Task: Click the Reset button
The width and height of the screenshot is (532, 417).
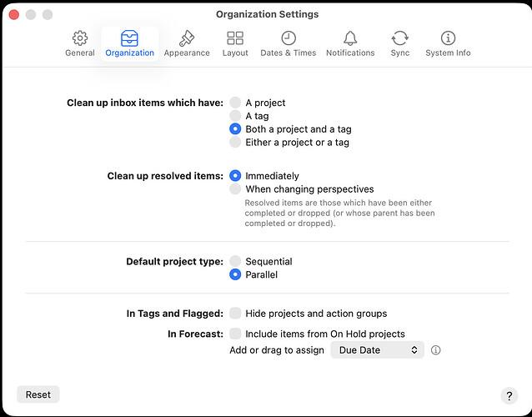Action: click(38, 394)
